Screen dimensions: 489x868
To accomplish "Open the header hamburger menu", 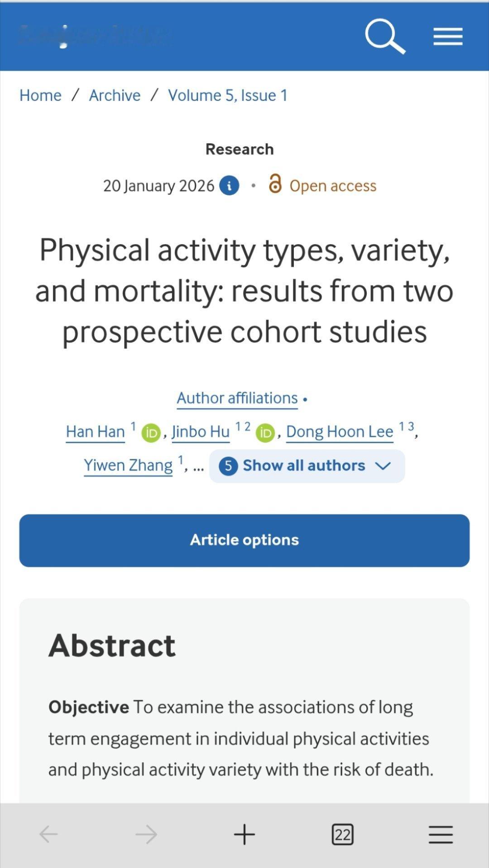I will point(448,36).
